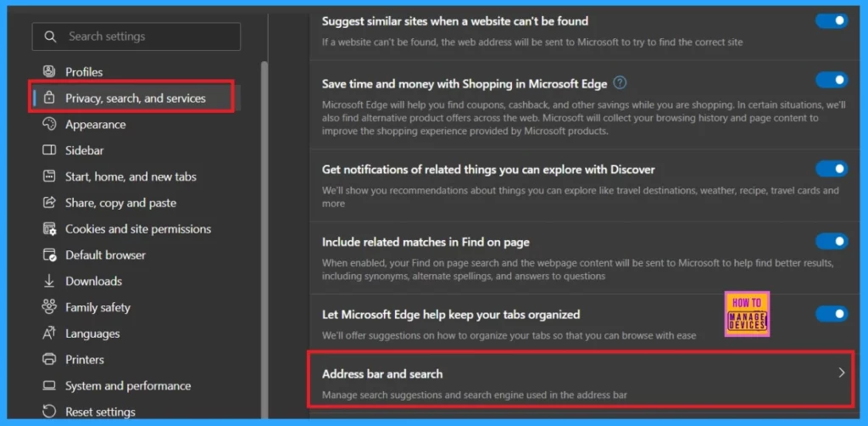This screenshot has width=868, height=426.
Task: Click 'Include related matches in Find on page' text
Action: (426, 242)
